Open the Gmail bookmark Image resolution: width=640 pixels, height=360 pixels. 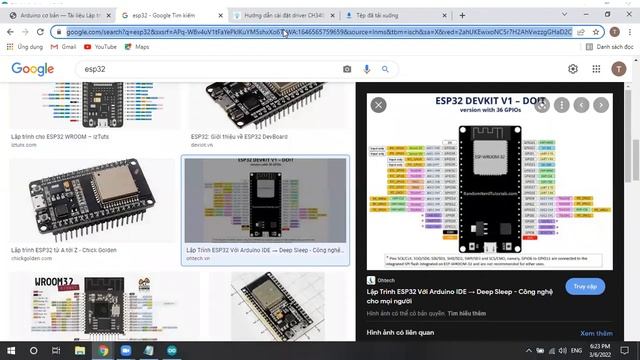pos(63,47)
